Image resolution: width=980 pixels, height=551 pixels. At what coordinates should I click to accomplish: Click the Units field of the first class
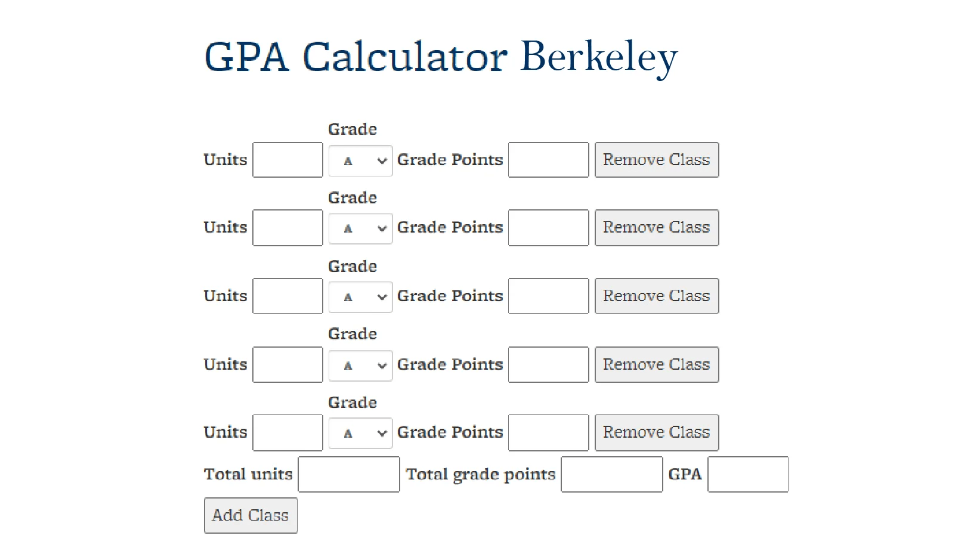287,160
